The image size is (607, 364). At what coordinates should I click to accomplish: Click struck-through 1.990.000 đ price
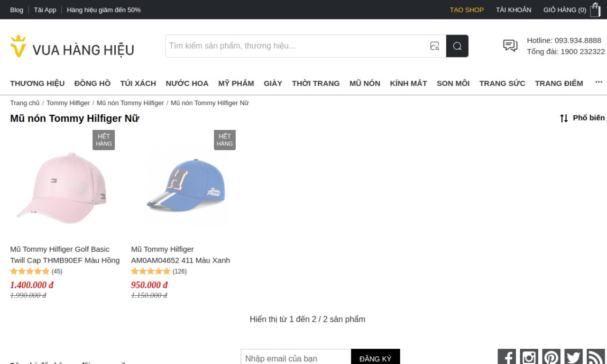point(28,295)
